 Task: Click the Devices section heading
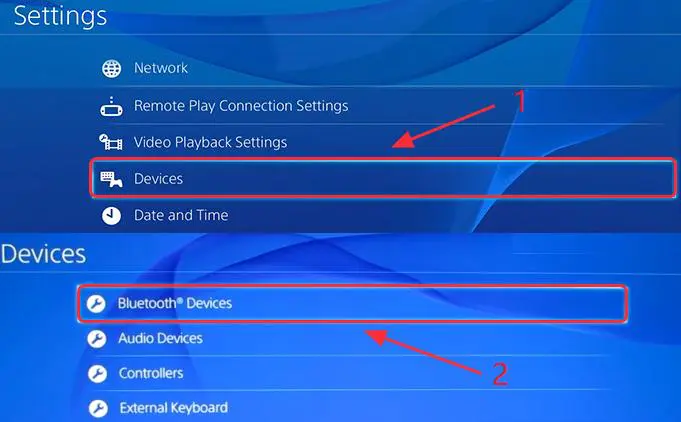pyautogui.click(x=43, y=254)
